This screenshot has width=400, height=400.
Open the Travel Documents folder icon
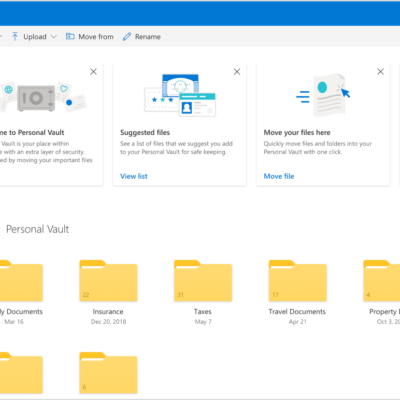pos(298,281)
